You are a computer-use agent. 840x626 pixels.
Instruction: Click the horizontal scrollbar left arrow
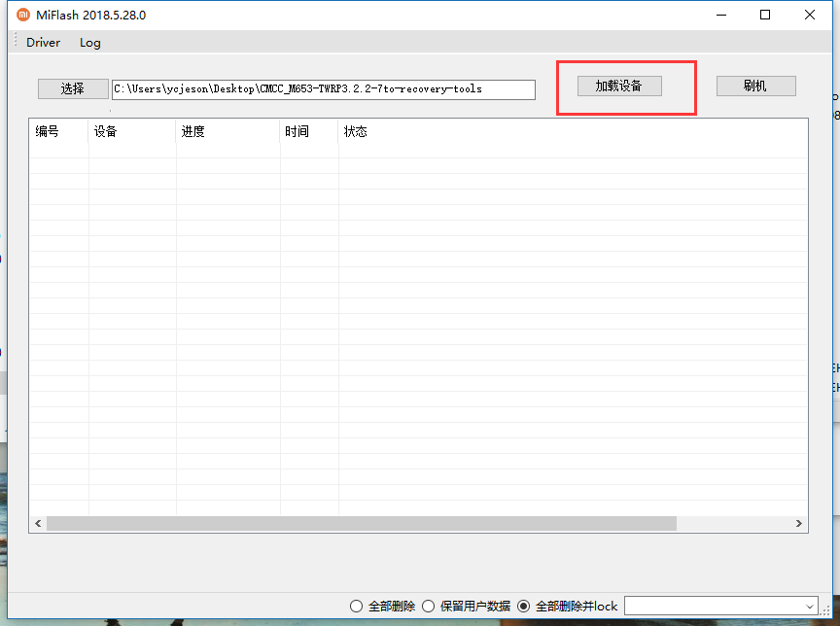38,523
